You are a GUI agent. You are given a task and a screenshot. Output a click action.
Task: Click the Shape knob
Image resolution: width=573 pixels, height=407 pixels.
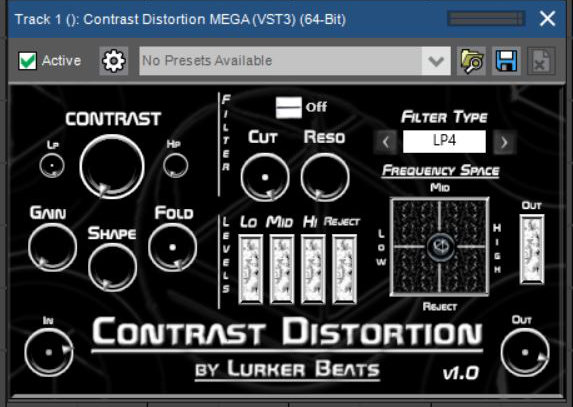pyautogui.click(x=112, y=267)
